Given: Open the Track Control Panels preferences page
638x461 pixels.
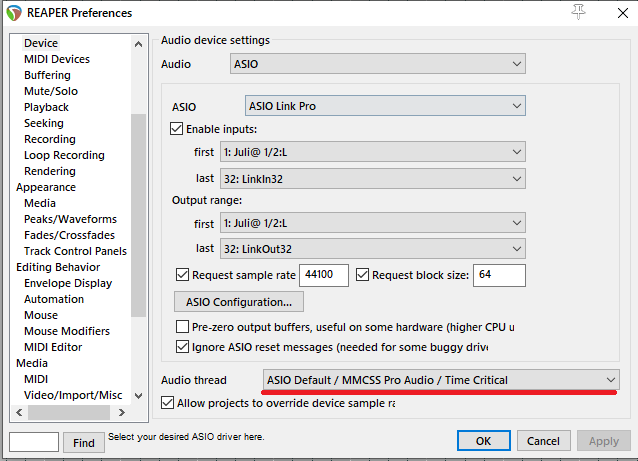Looking at the screenshot, I should [x=75, y=251].
